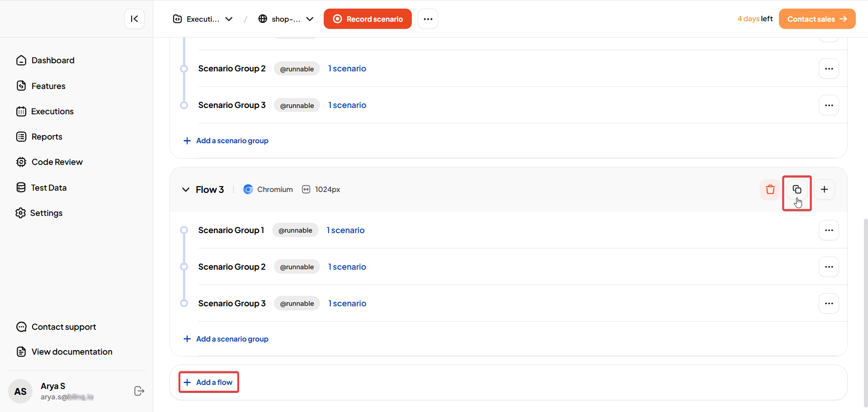Collapse the sidebar with the arrow icon

tap(134, 19)
